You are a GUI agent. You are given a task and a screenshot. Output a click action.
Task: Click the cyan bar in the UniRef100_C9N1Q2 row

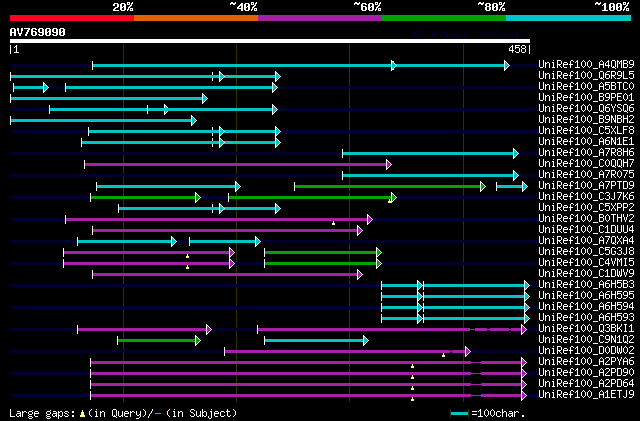click(x=316, y=341)
